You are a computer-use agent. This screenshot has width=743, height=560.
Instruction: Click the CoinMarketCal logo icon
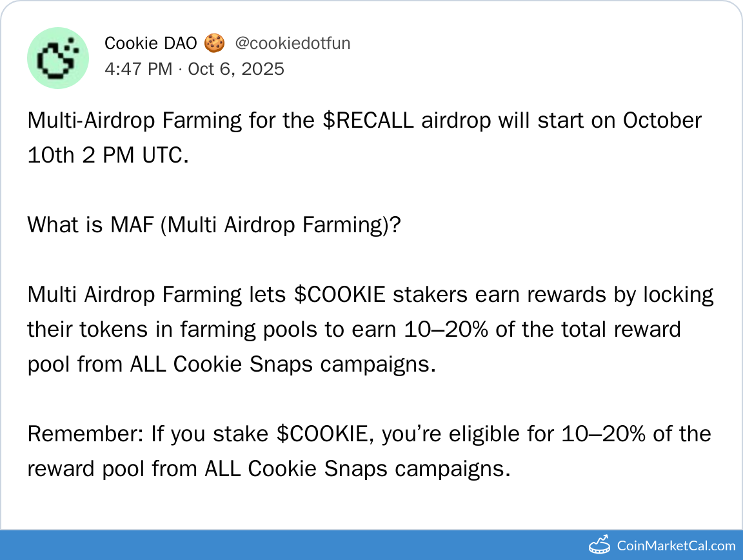tap(600, 545)
